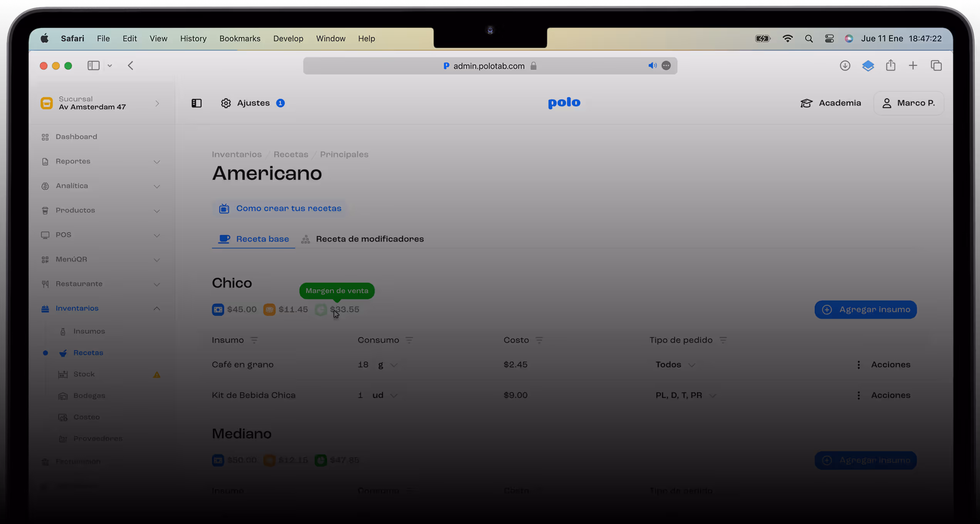
Task: Switch to Receta de modificadores tab
Action: pyautogui.click(x=369, y=239)
